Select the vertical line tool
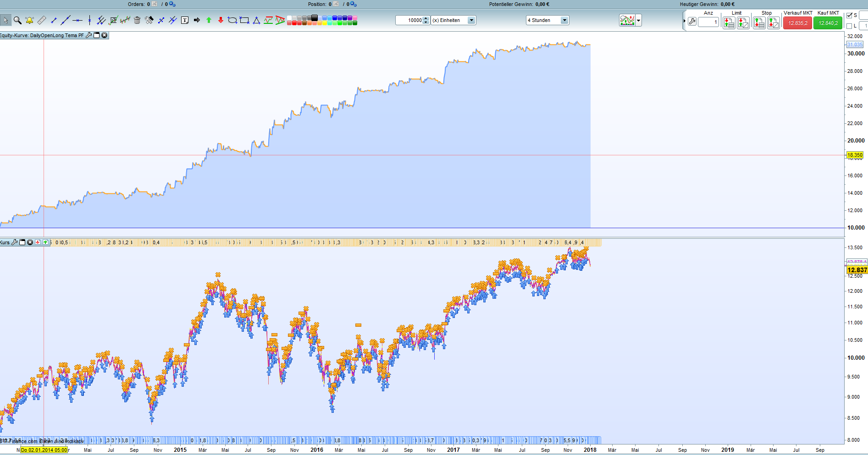Viewport: 868px width, 455px height. click(x=89, y=20)
